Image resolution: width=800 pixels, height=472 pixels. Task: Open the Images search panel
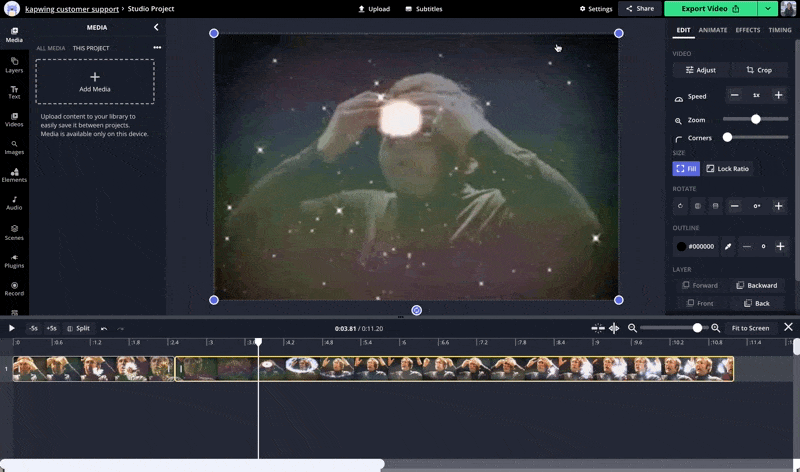click(14, 148)
